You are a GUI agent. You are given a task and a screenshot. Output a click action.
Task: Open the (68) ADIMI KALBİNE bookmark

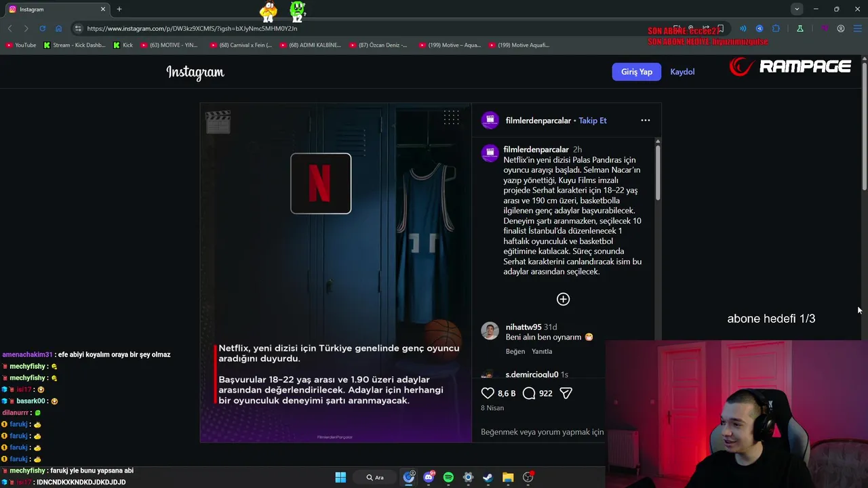point(309,45)
